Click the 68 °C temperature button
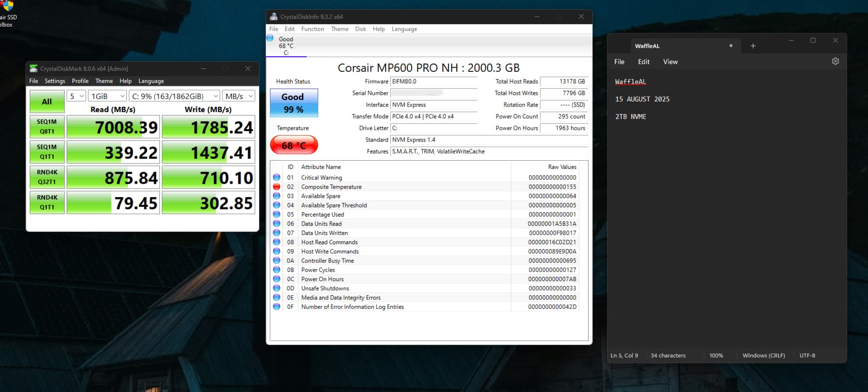This screenshot has height=392, width=868. (294, 145)
